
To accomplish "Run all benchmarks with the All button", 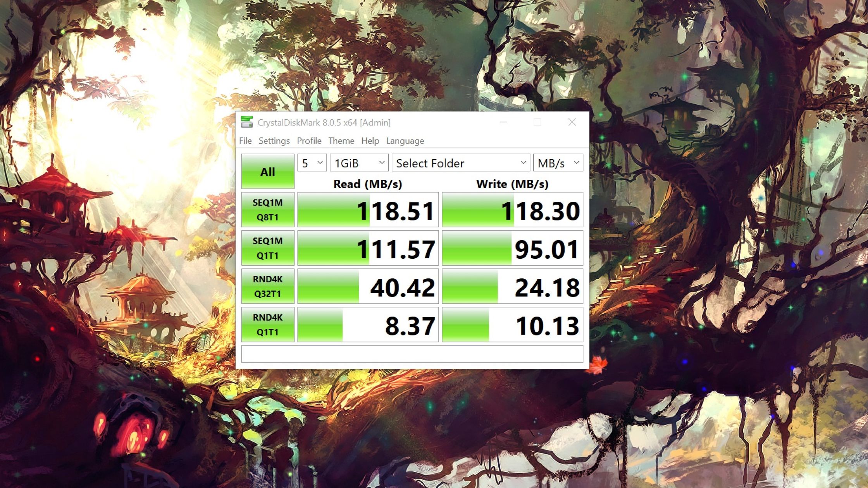I will click(x=268, y=172).
